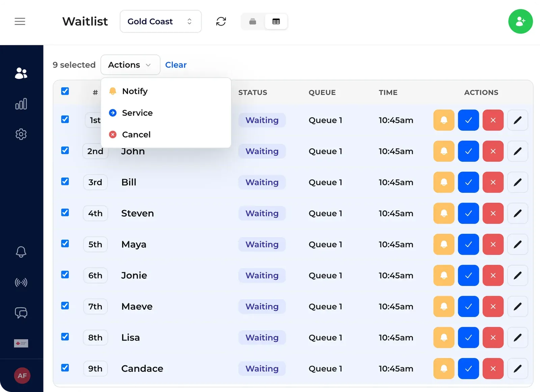Edit Bill's entry with the pencil icon

coord(518,182)
